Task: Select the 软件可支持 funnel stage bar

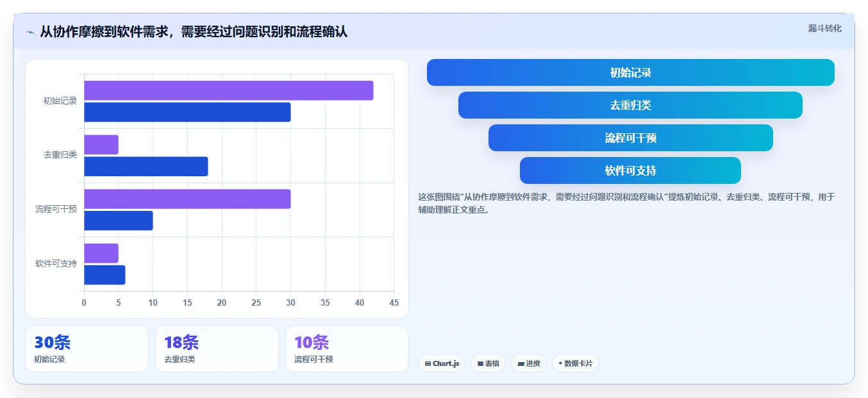Action: coord(630,170)
